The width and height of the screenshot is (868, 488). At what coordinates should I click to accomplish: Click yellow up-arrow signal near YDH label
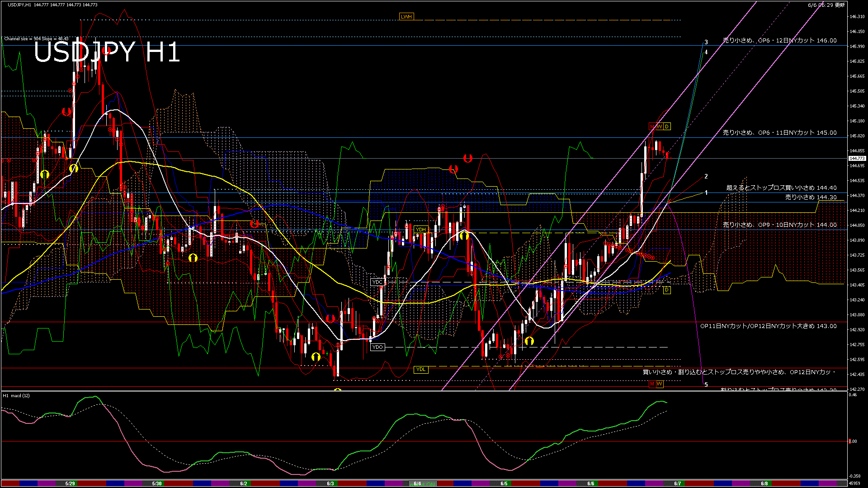(463, 235)
